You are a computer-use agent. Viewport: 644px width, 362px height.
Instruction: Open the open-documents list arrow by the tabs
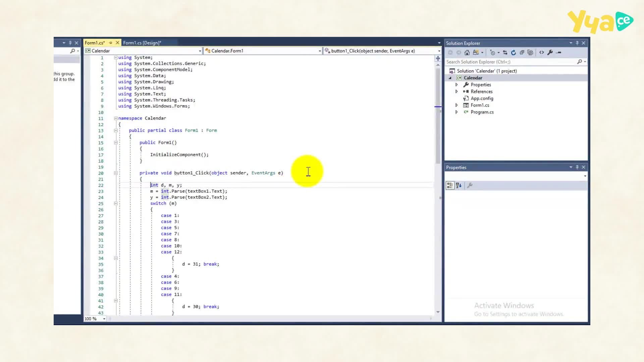click(x=439, y=43)
